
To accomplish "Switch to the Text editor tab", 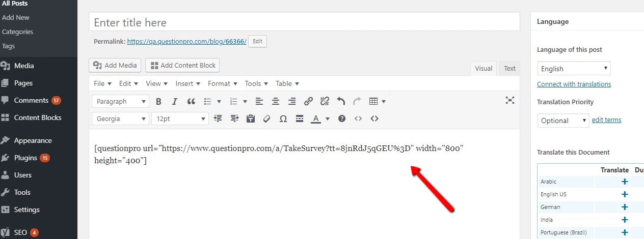I will [x=510, y=68].
